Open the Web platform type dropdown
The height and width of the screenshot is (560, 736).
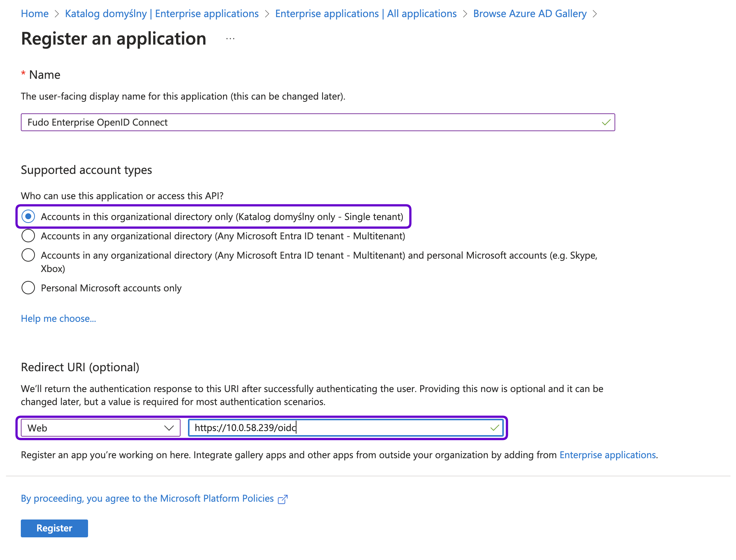coord(100,428)
